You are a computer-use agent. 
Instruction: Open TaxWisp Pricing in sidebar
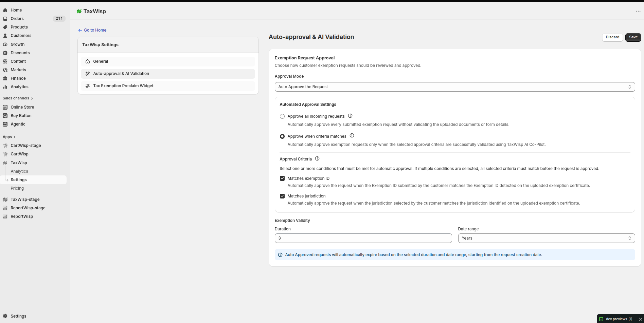pos(17,188)
